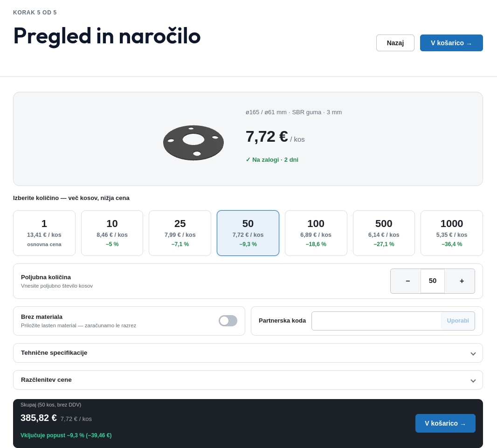Click the Uporabi button
This screenshot has height=448, width=497.
click(x=458, y=321)
